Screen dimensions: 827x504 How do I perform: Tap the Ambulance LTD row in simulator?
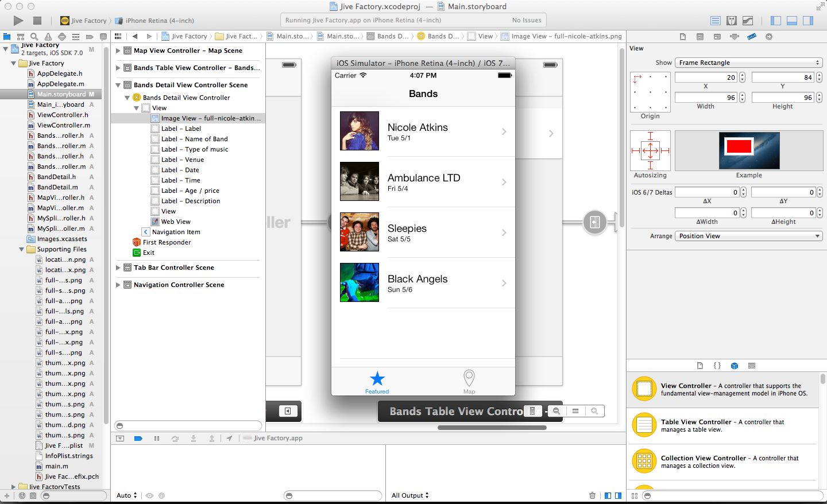[x=423, y=182]
